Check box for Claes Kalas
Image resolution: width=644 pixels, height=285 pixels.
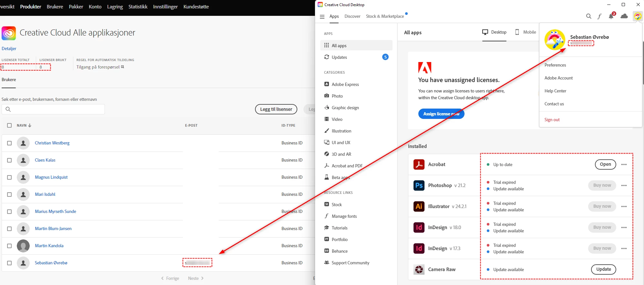(9, 160)
